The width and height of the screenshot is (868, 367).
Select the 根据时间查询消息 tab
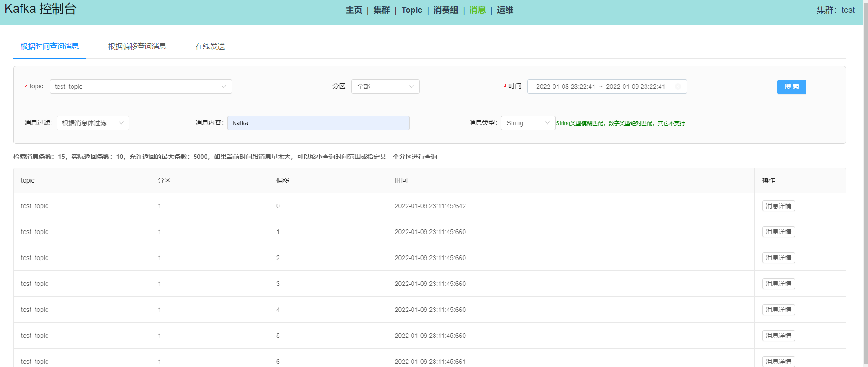(x=50, y=46)
